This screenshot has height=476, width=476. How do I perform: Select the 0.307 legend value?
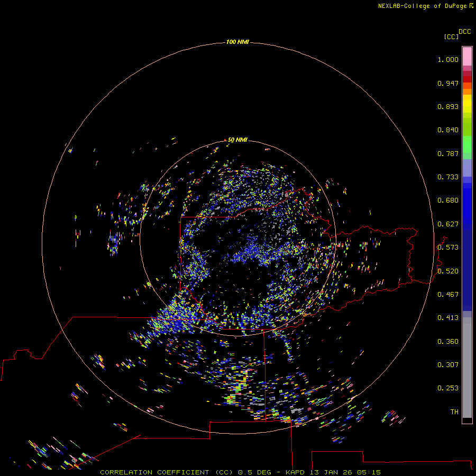(448, 365)
